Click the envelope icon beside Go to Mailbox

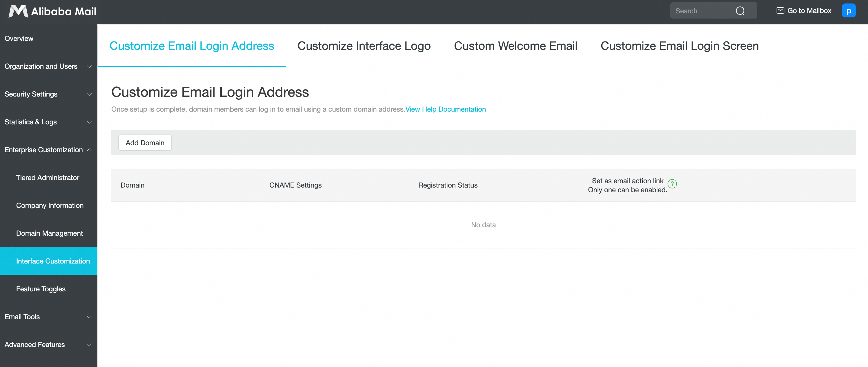tap(780, 10)
